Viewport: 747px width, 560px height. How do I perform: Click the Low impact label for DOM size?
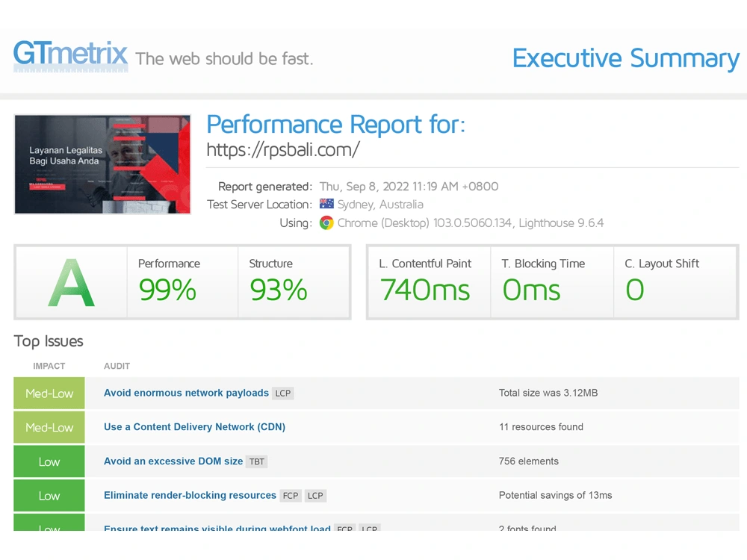point(49,461)
